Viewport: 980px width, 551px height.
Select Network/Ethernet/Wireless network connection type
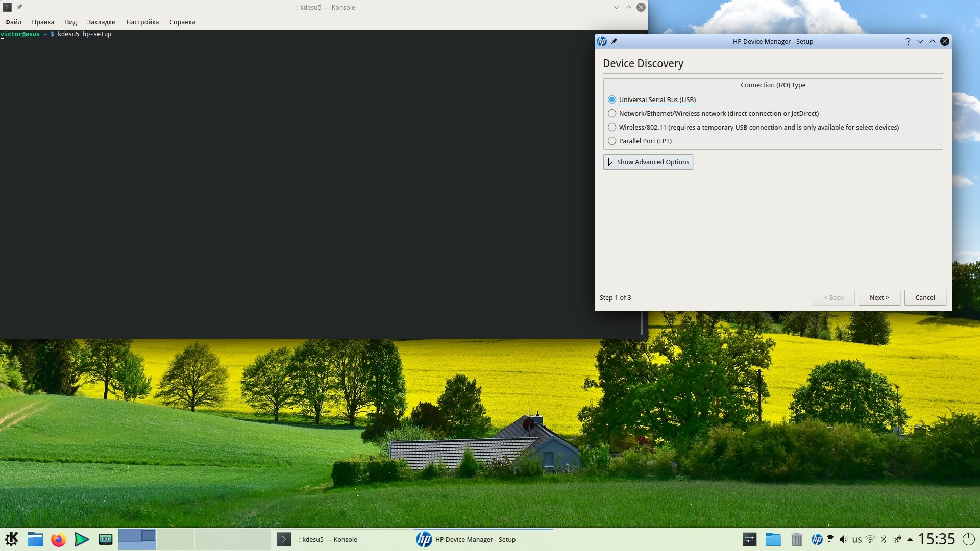point(612,113)
